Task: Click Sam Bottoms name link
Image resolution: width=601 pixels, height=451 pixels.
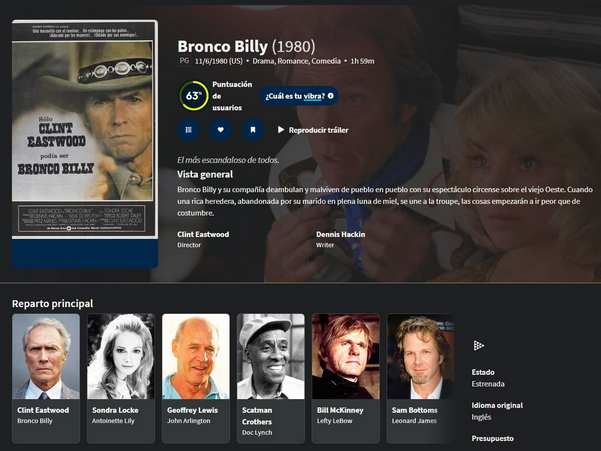Action: (x=414, y=410)
